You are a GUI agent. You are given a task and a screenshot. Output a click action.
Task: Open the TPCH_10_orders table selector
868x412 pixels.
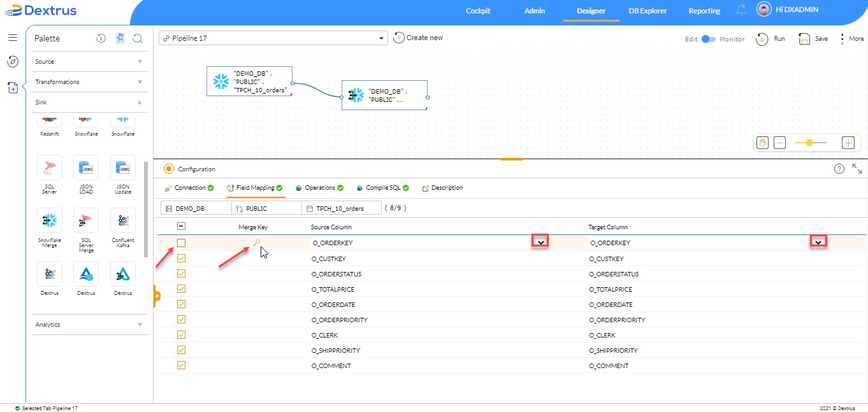(x=342, y=208)
